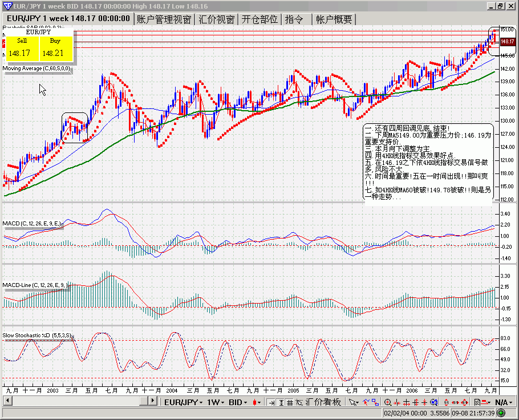Click the green connection status indicator
This screenshot has width=519, height=420.
501,413
